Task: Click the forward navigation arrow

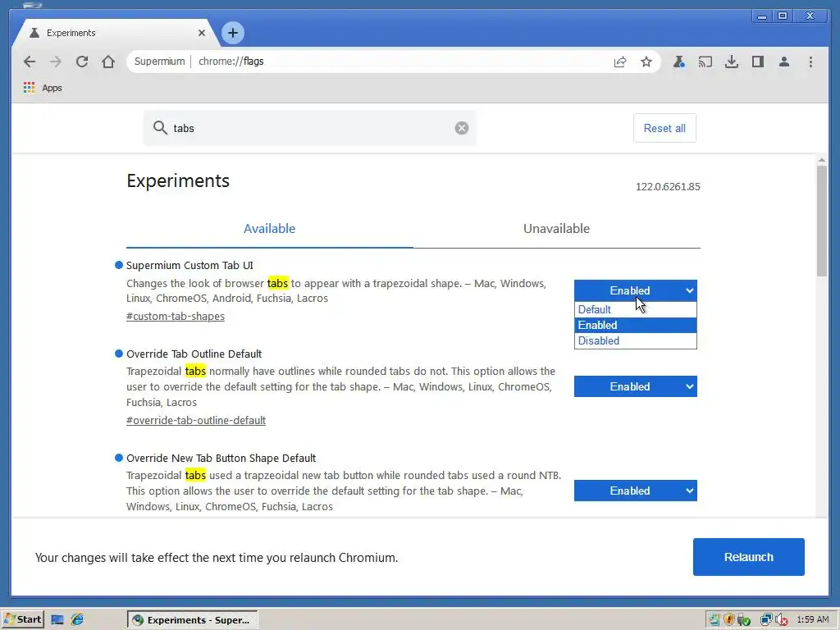Action: pos(56,62)
